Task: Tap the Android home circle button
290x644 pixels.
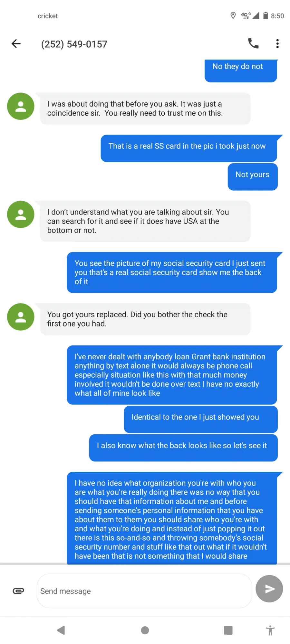Action: pyautogui.click(x=145, y=630)
